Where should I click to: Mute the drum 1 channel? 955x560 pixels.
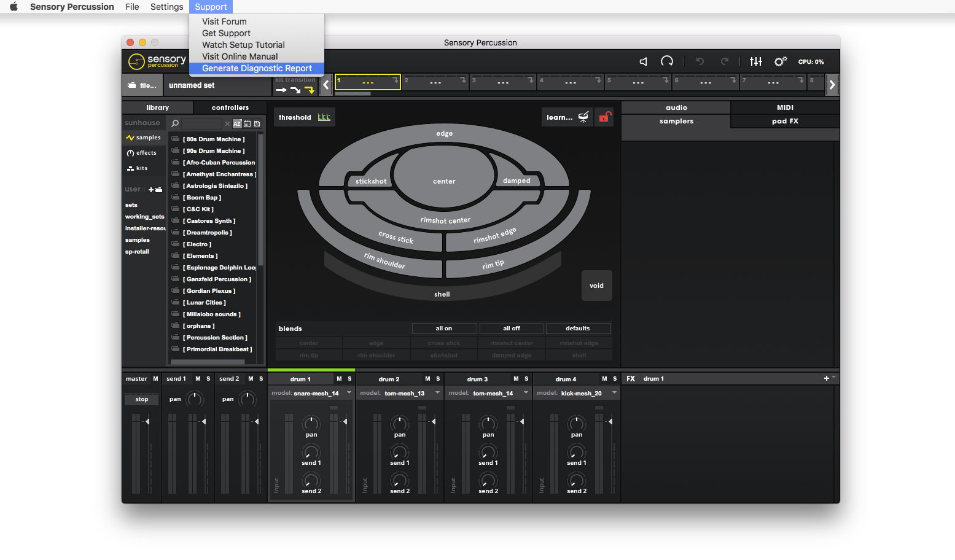339,379
